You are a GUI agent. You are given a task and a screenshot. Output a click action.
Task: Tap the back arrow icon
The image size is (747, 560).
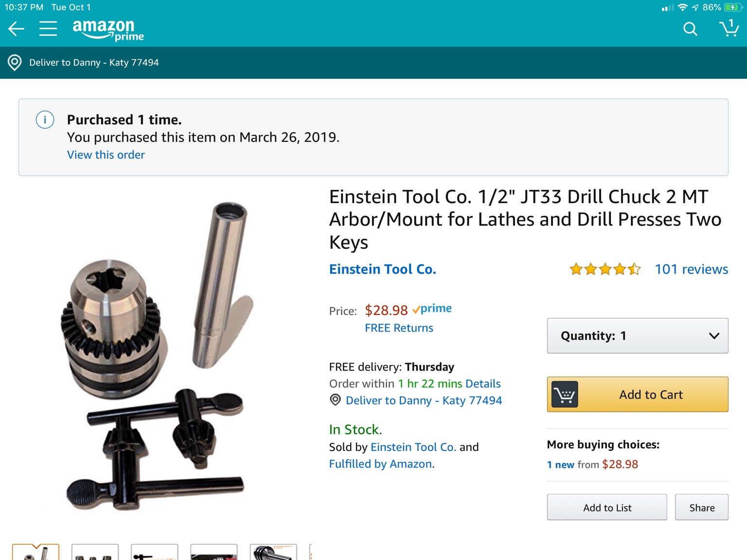coord(16,29)
